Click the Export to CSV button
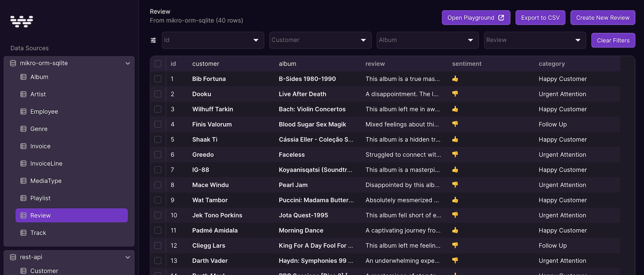Screen dimensions: 644x275 click(x=540, y=18)
